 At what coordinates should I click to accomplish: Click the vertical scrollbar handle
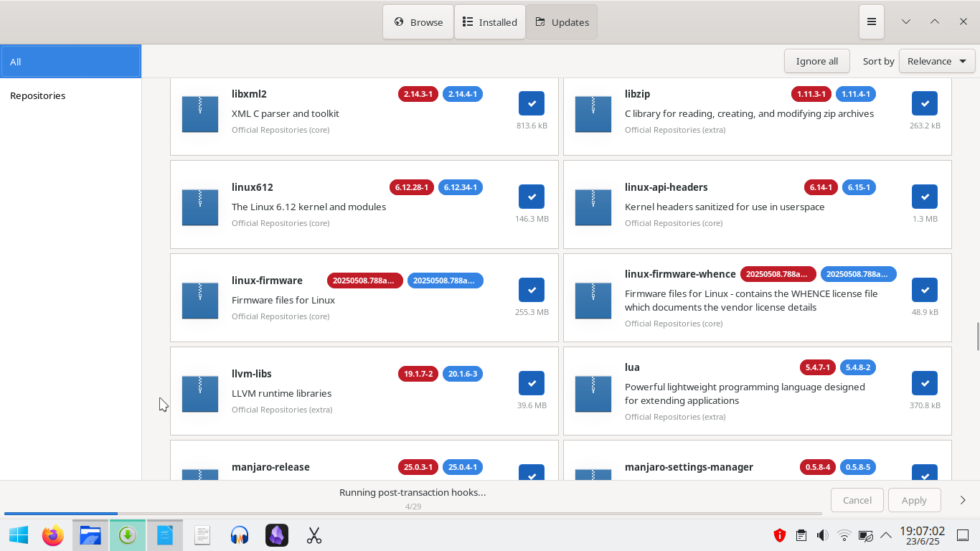tap(977, 337)
